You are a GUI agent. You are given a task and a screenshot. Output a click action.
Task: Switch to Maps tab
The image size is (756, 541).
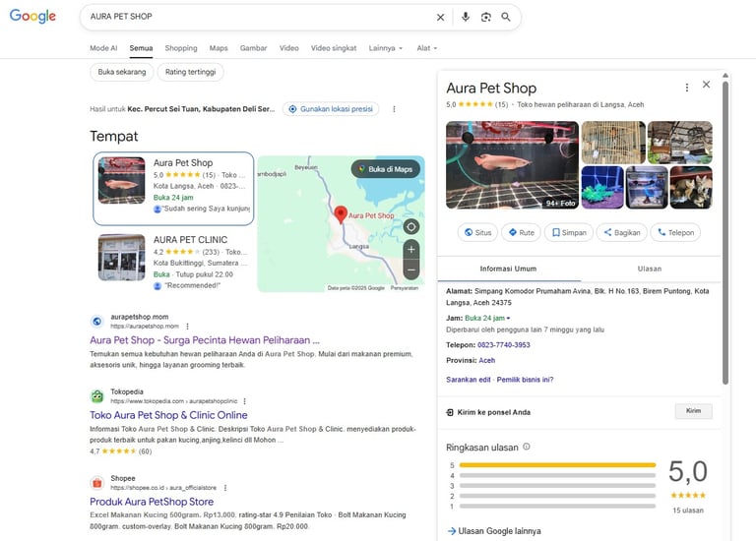219,48
